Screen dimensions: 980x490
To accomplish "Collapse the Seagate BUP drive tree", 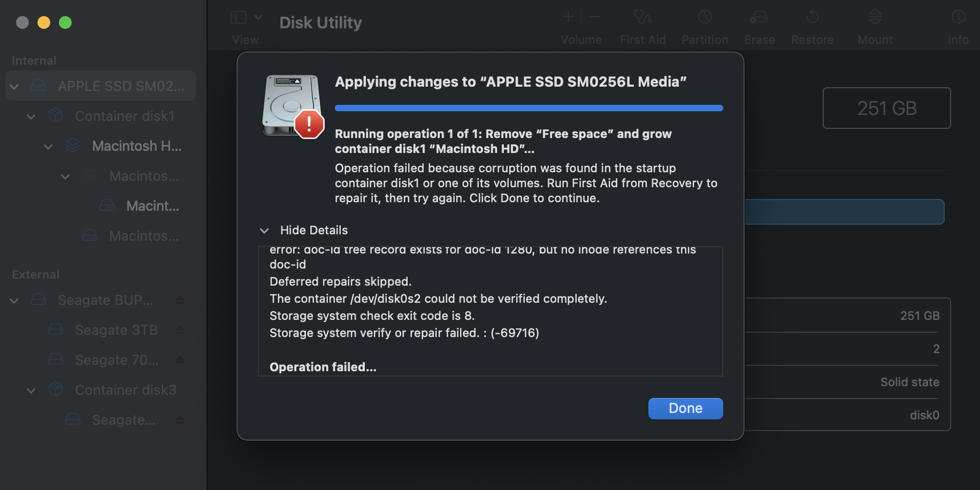I will (14, 300).
